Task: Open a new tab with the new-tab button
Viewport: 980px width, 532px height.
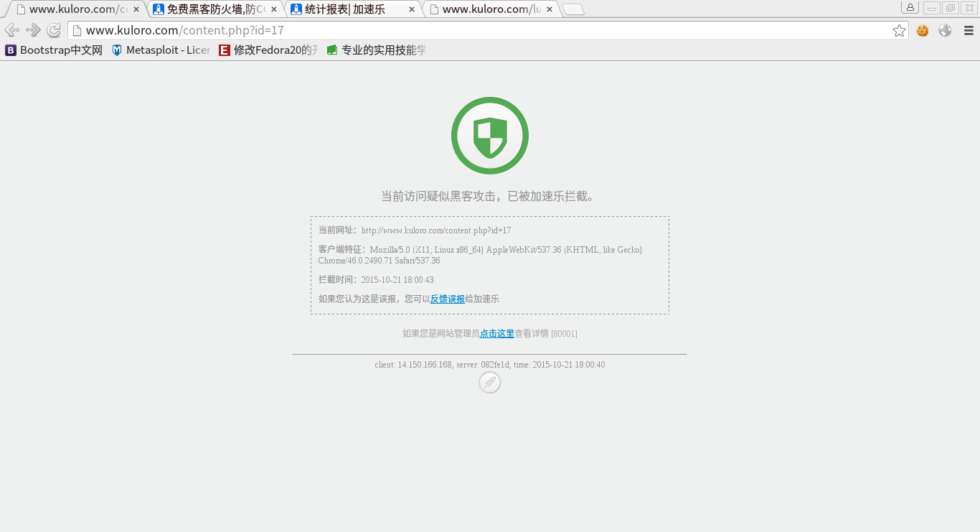Action: click(573, 9)
